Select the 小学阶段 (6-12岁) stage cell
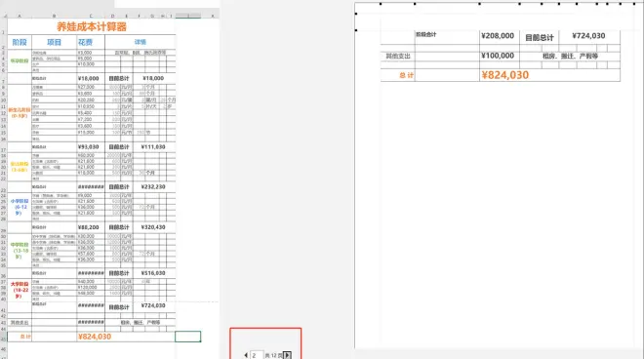 pyautogui.click(x=20, y=207)
